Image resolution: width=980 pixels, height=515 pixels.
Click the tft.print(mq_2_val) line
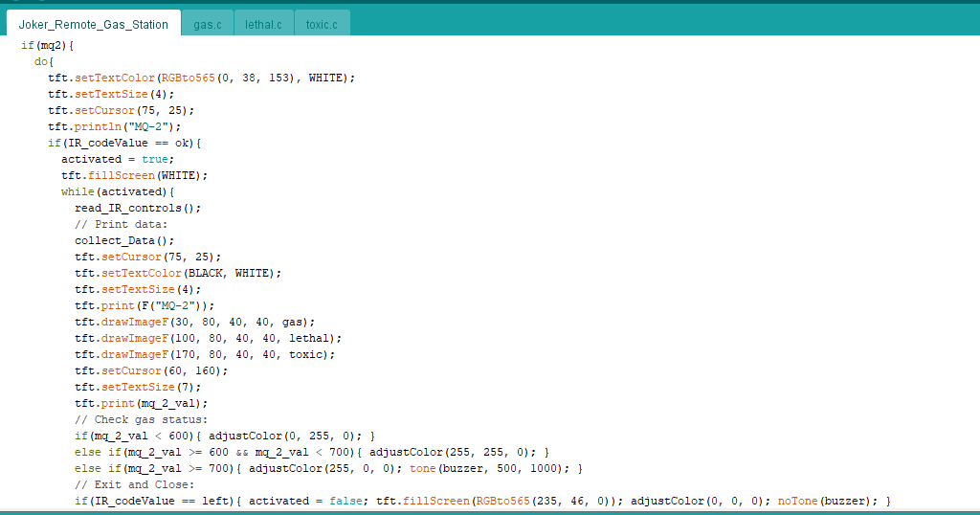coord(141,403)
